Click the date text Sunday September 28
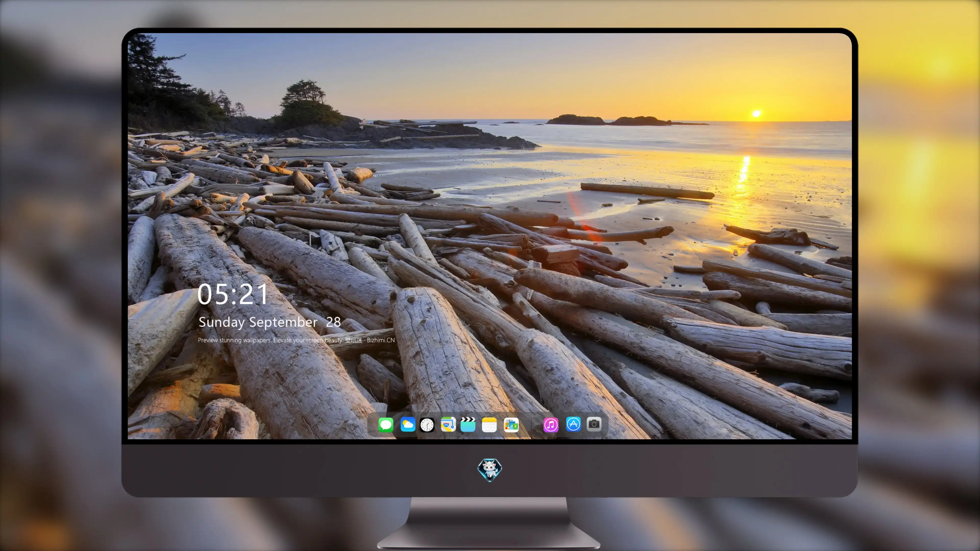Screen dimensions: 980x551 click(269, 322)
